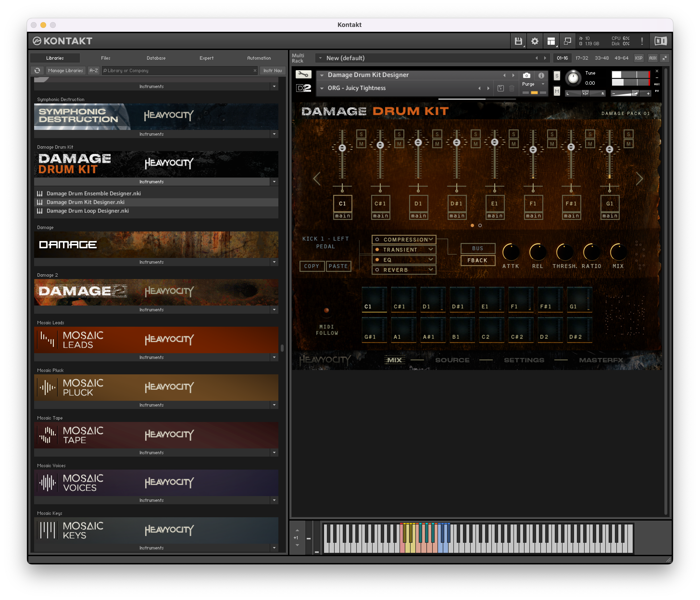The image size is (700, 600).
Task: Switch to the Database tab
Action: click(x=156, y=58)
